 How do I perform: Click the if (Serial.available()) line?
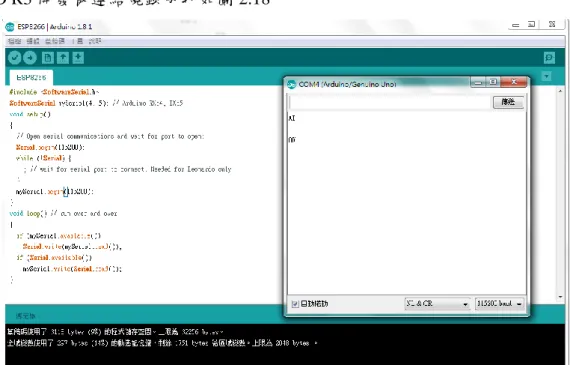coord(54,257)
